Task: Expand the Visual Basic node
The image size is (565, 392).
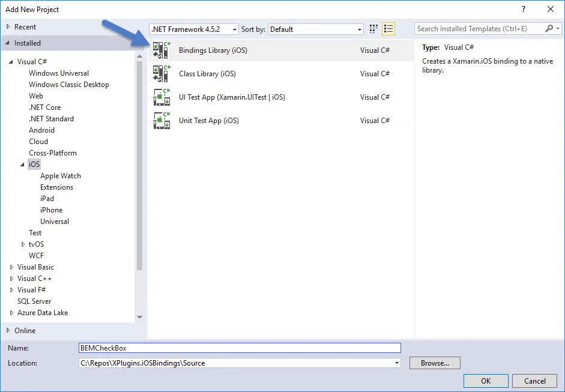Action: point(11,267)
